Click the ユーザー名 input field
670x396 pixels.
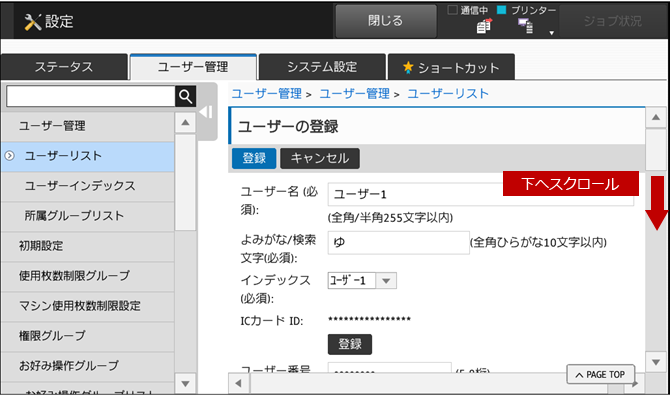click(x=481, y=194)
